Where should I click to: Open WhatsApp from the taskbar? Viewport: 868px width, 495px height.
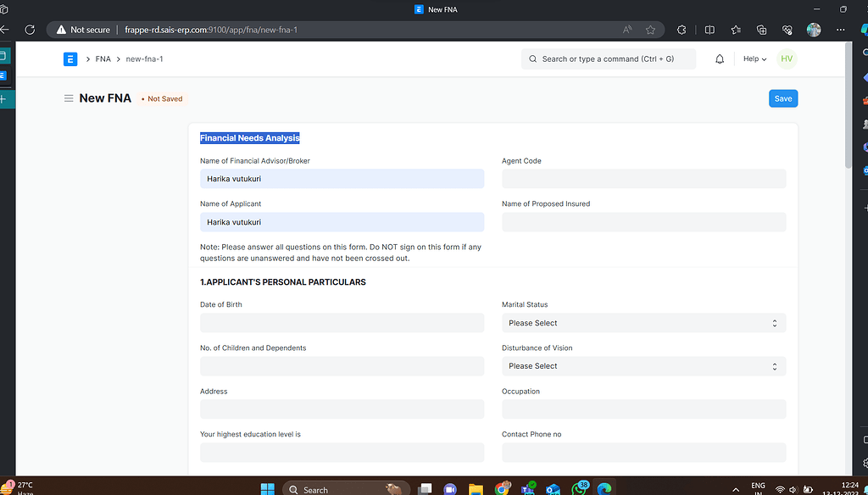tap(579, 489)
